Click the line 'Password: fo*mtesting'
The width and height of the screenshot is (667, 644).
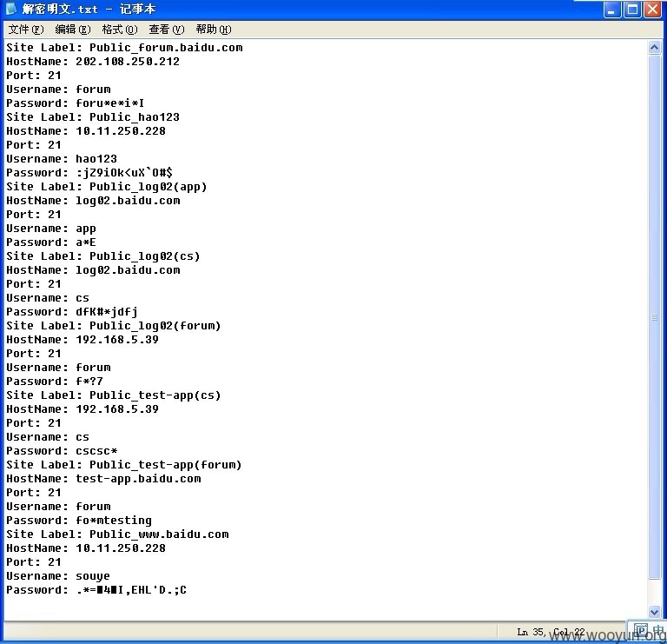[79, 521]
